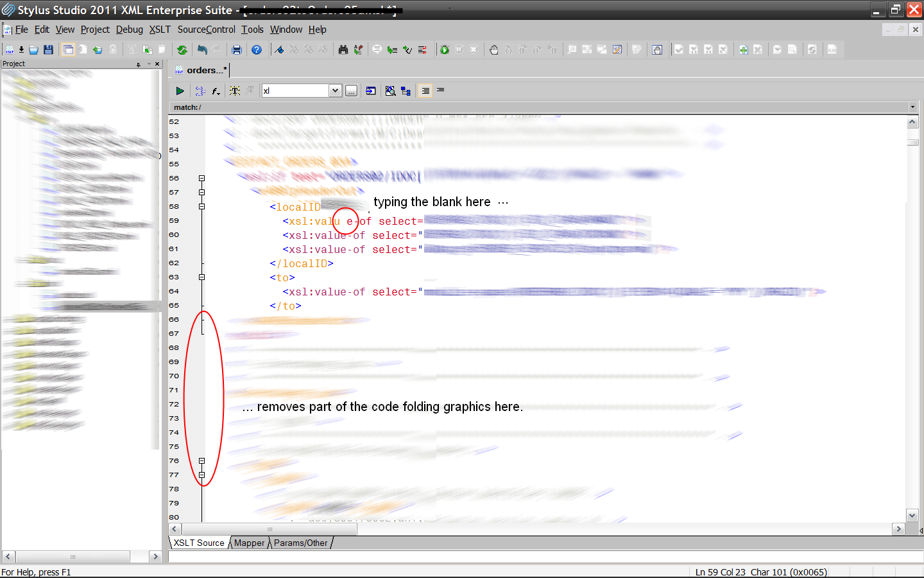Collapse the code fold at line 57
Image resolution: width=924 pixels, height=578 pixels.
[201, 193]
